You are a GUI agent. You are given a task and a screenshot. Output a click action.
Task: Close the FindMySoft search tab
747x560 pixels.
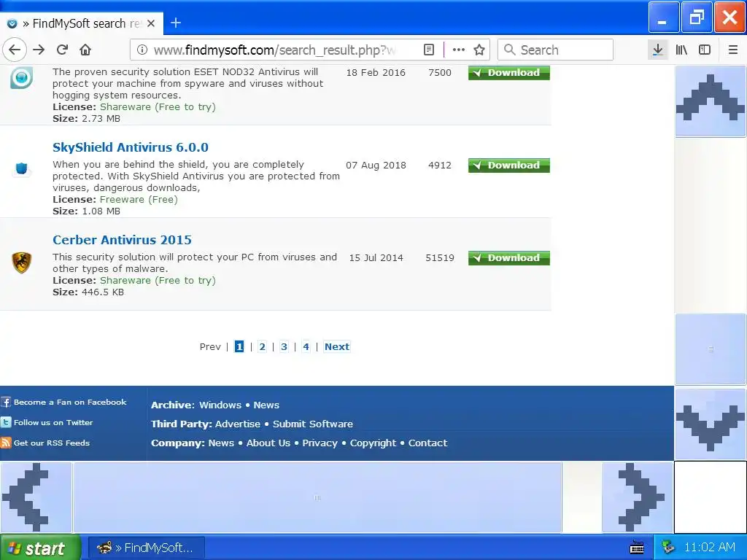[151, 23]
